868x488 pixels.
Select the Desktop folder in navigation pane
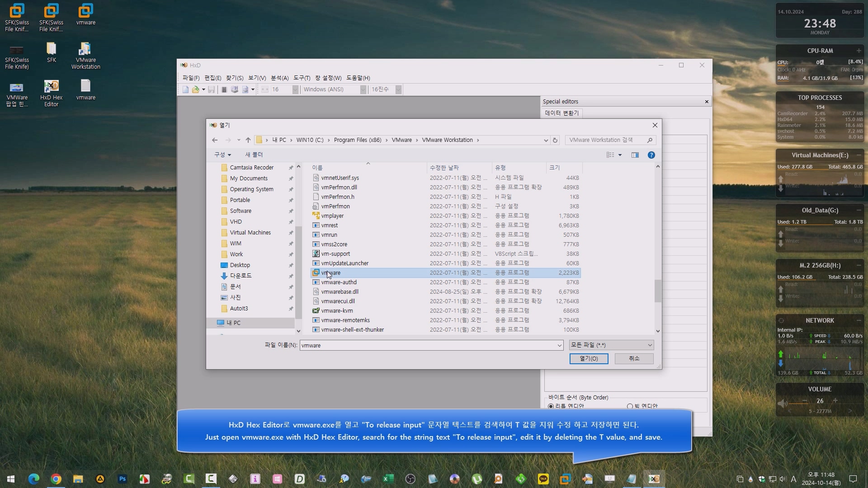(x=240, y=265)
